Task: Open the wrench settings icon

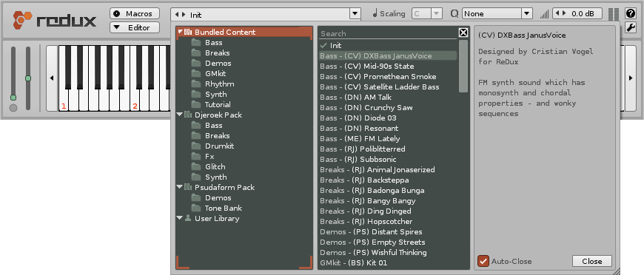Action: tap(631, 27)
